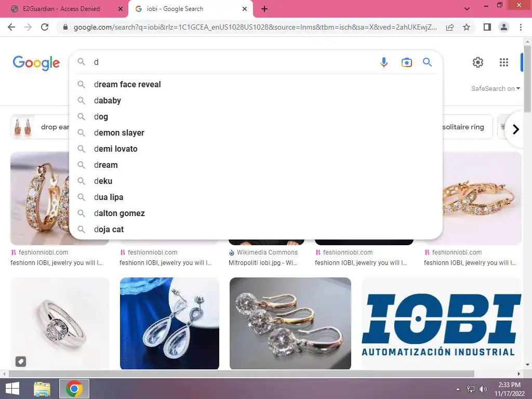Open Chrome three-dot menu
Viewport: 532px width, 399px height.
click(521, 27)
